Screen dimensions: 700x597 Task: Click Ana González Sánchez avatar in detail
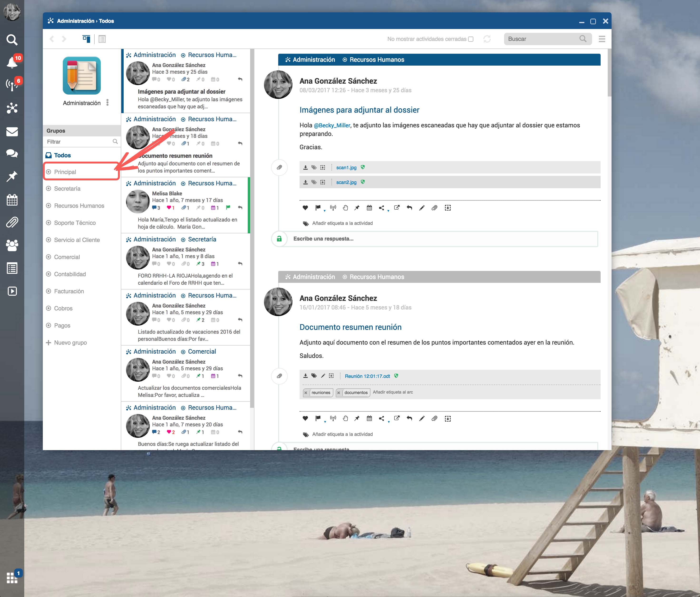point(278,85)
